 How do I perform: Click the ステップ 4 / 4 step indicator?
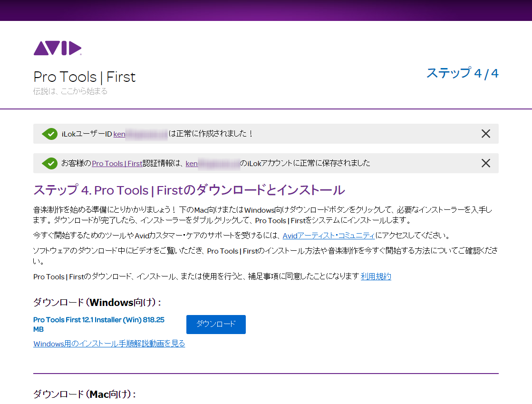click(x=463, y=73)
